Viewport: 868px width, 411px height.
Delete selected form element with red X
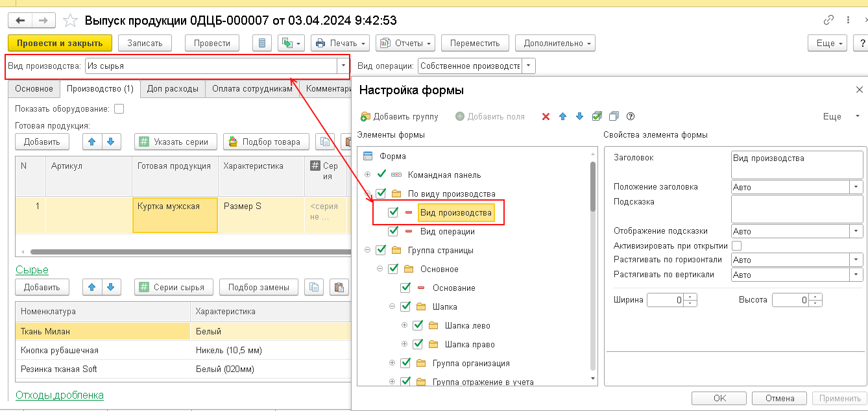click(x=546, y=116)
